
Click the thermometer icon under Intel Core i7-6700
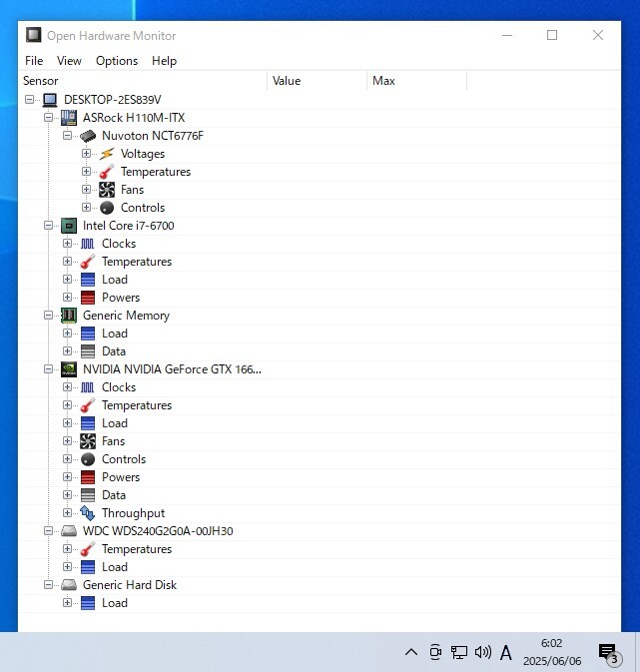[x=88, y=262]
